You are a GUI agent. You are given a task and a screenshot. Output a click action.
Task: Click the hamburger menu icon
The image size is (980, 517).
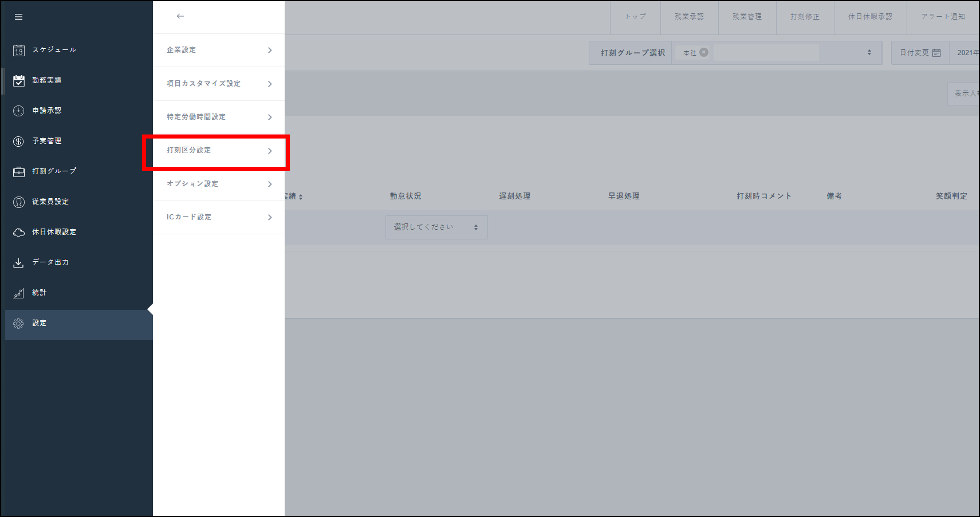pos(18,17)
